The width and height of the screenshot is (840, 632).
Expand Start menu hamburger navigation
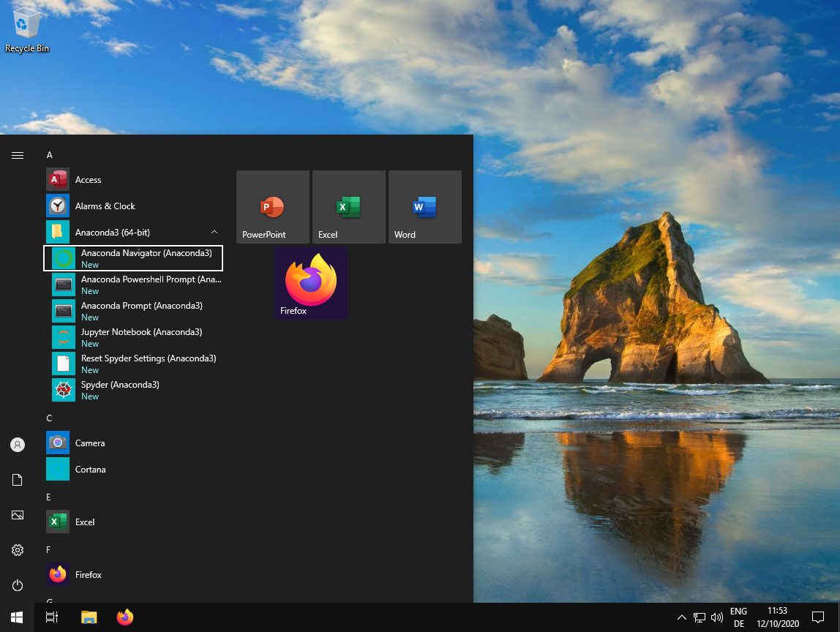click(x=18, y=155)
